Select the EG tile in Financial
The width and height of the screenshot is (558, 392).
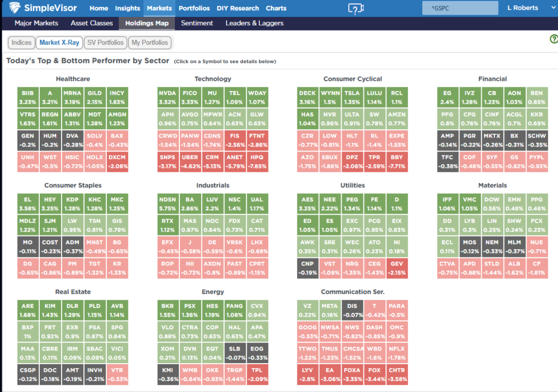[447, 97]
